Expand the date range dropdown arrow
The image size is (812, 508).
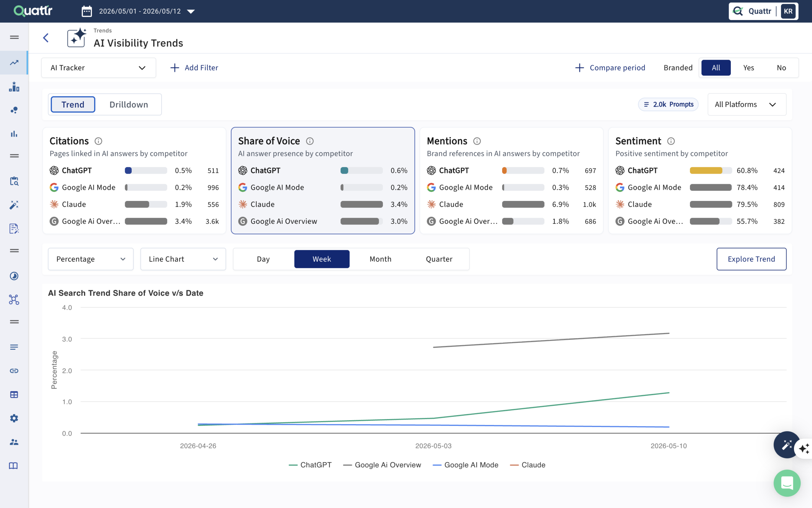click(x=191, y=11)
